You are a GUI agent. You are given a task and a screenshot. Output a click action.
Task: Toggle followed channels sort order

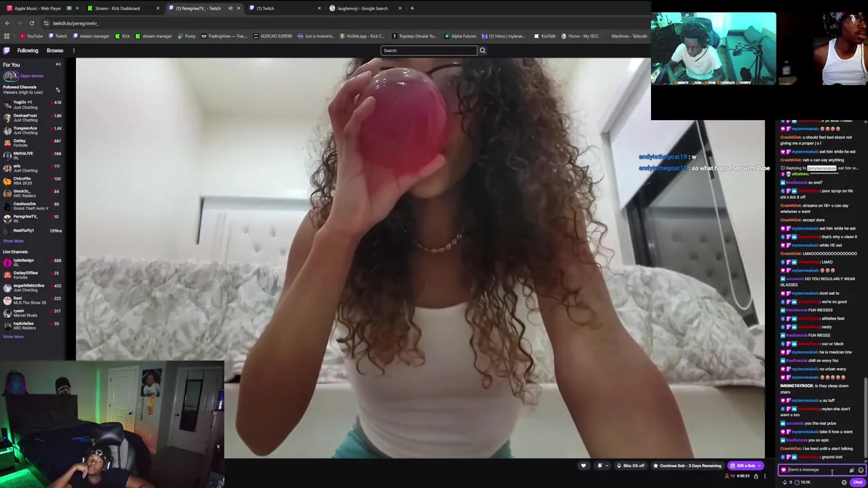(x=58, y=89)
